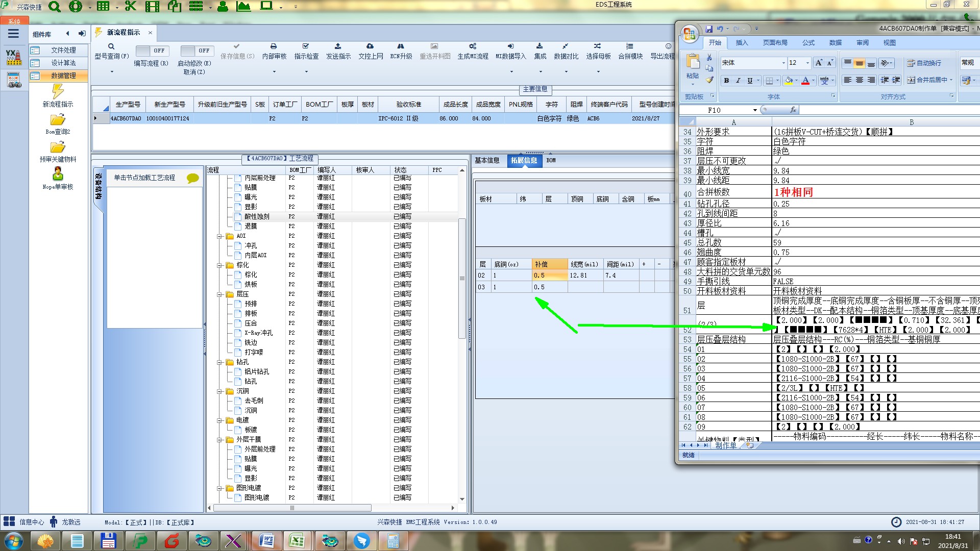Image resolution: width=980 pixels, height=551 pixels.
Task: Collapse the 层压 tree node
Action: tap(220, 294)
